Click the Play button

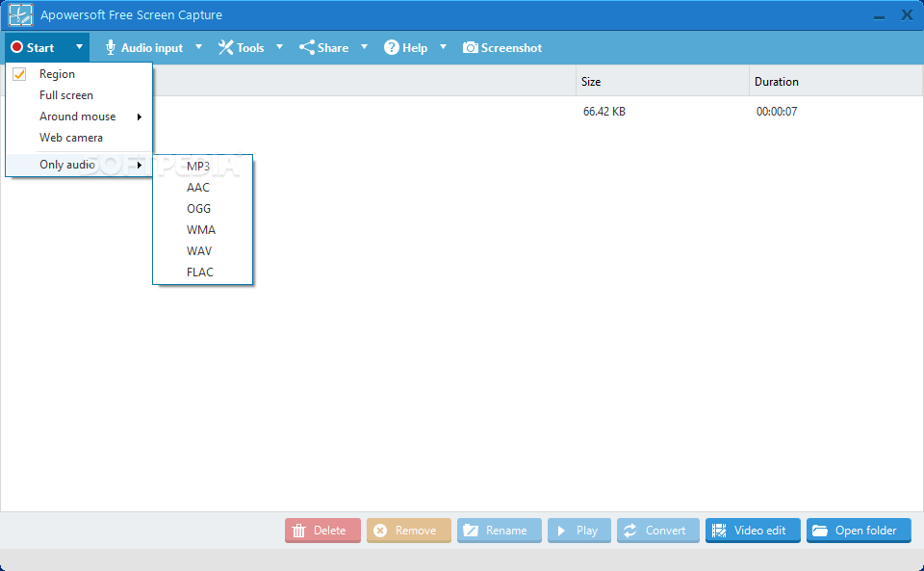tap(579, 531)
